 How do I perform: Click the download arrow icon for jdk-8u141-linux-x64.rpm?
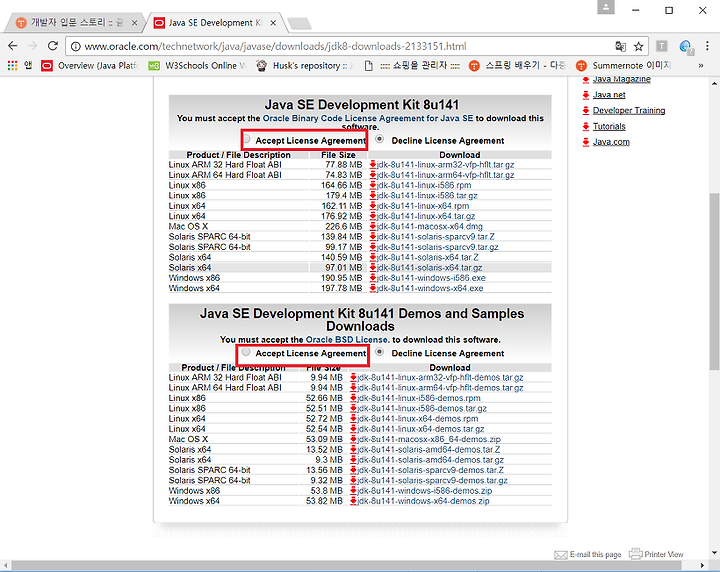click(373, 206)
